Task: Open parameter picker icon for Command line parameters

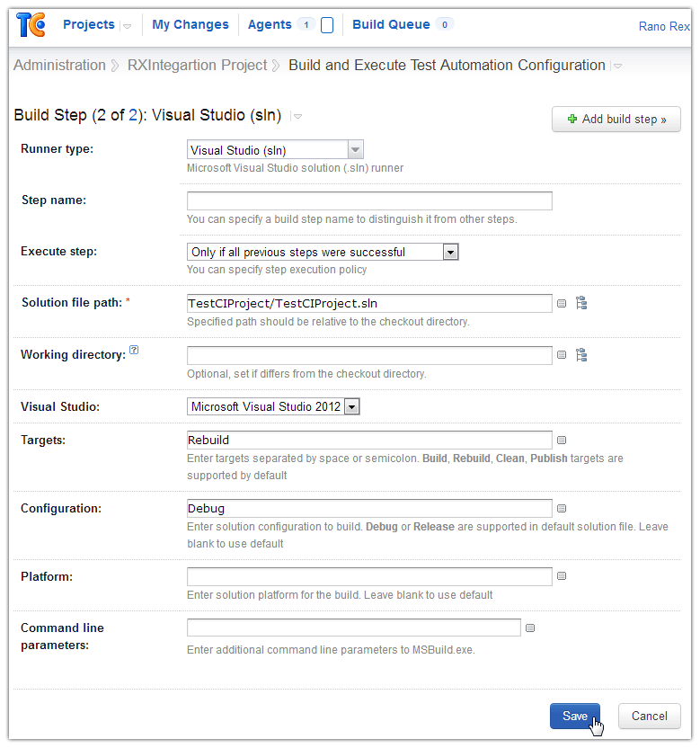Action: click(x=530, y=628)
